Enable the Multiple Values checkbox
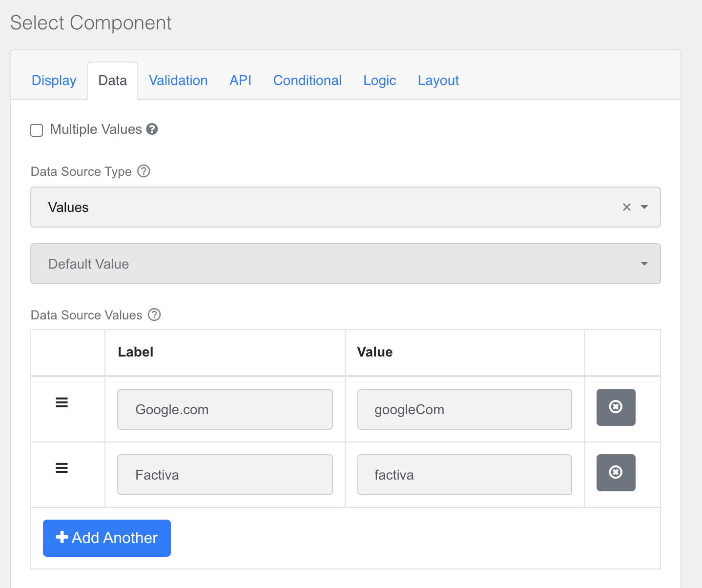This screenshot has height=588, width=702. [37, 130]
